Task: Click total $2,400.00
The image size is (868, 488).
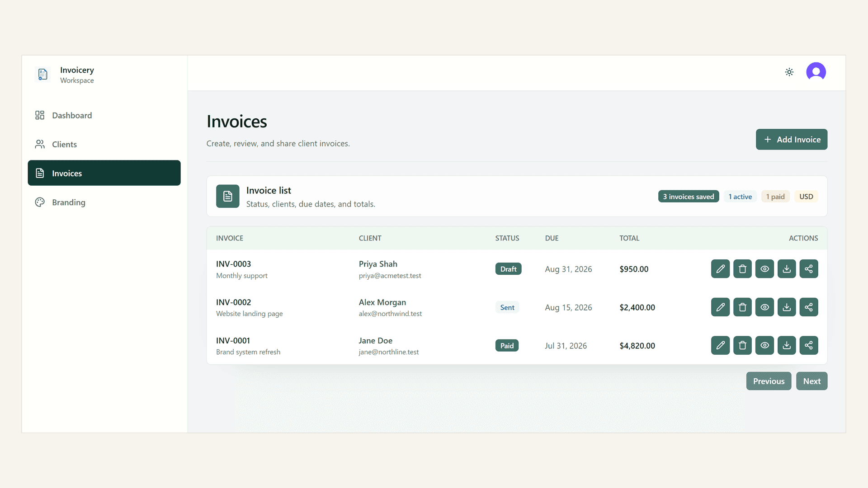Action: tap(637, 308)
